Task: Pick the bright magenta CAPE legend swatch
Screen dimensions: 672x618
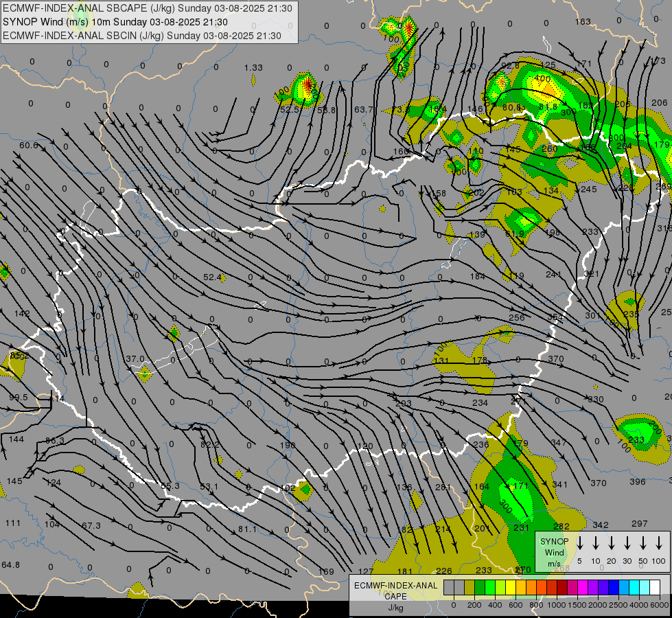Action: (x=583, y=588)
